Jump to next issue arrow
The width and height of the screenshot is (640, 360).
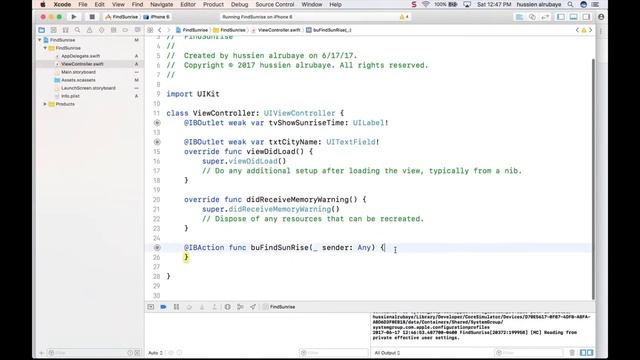click(591, 30)
